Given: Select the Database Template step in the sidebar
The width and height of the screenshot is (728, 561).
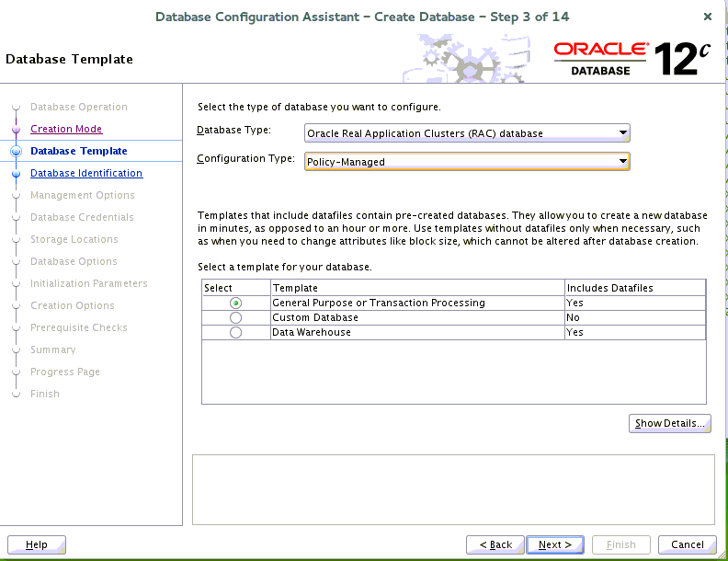Looking at the screenshot, I should (79, 151).
